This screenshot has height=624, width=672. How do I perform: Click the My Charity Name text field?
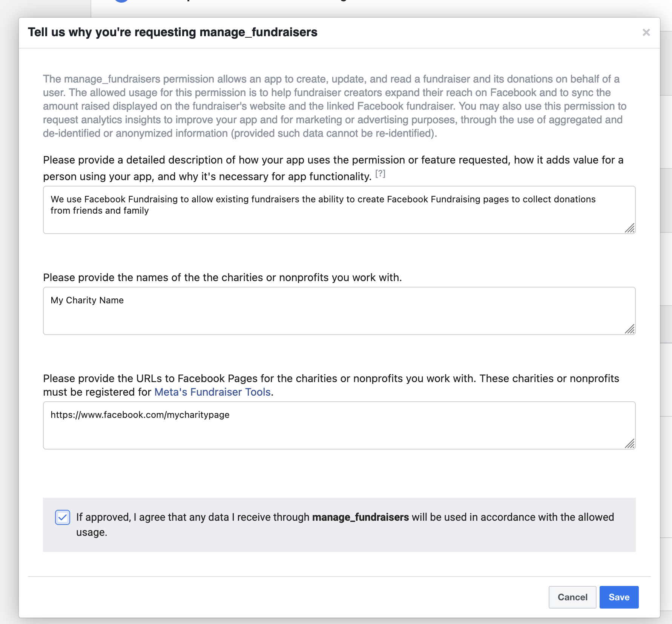point(339,311)
